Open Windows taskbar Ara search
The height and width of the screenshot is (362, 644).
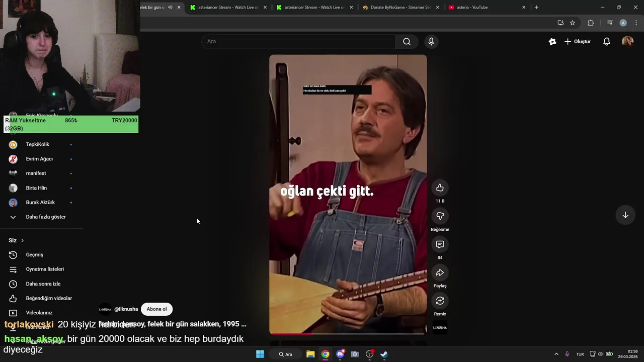pyautogui.click(x=286, y=354)
